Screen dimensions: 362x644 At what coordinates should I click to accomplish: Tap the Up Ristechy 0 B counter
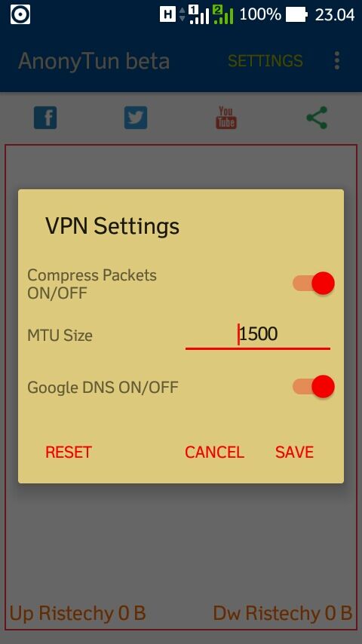point(78,613)
